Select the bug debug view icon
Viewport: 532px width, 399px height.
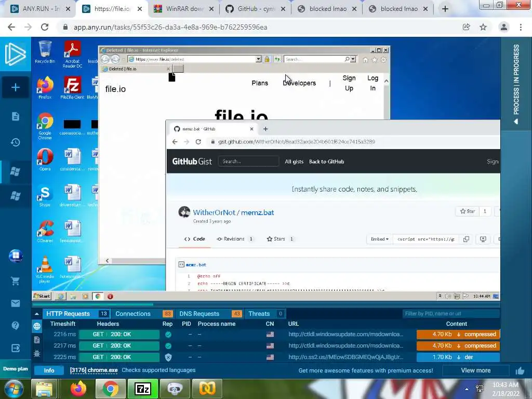pyautogui.click(x=37, y=353)
